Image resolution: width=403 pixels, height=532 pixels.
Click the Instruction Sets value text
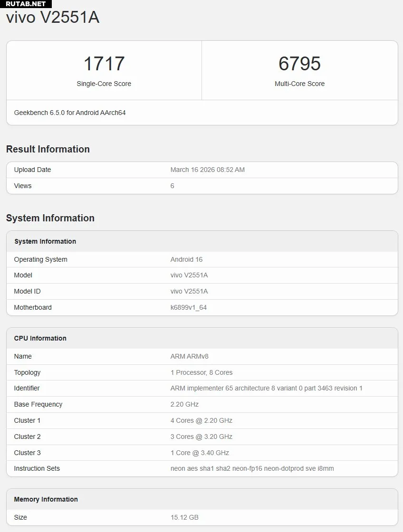(252, 468)
